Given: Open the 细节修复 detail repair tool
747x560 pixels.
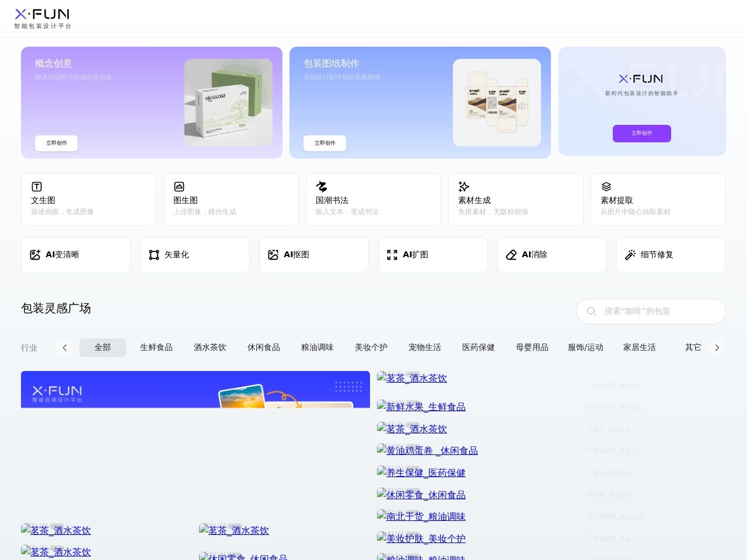Looking at the screenshot, I should pos(671,255).
